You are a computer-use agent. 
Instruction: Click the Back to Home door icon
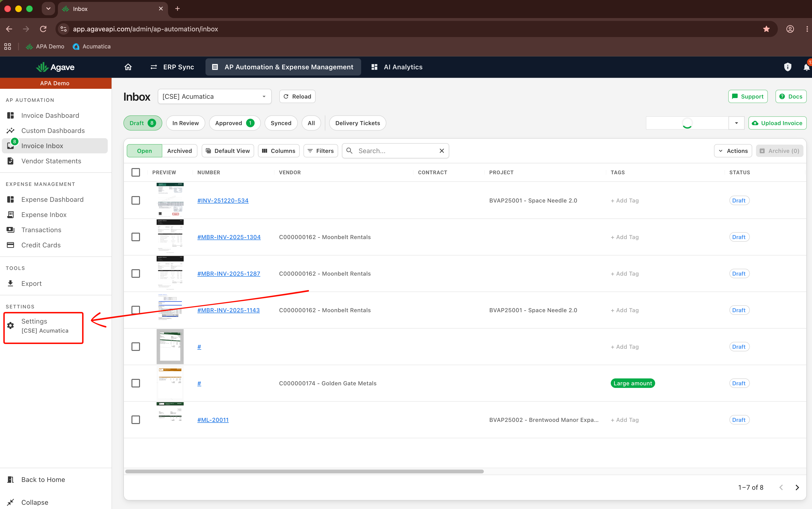[10, 480]
